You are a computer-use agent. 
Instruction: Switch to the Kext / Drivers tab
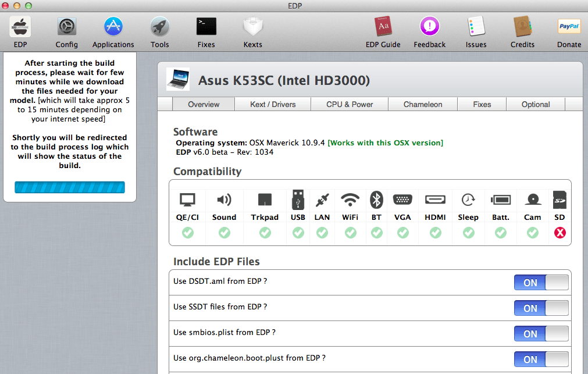coord(273,104)
